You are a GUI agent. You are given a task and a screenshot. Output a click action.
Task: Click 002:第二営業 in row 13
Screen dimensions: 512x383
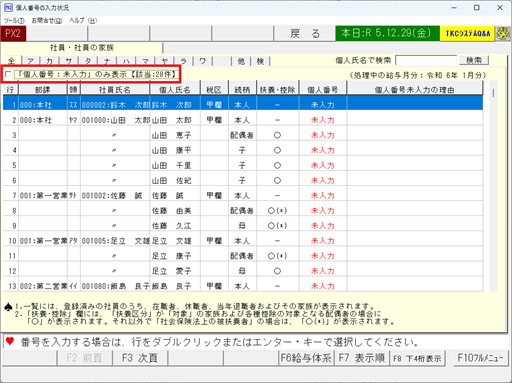[x=43, y=286]
